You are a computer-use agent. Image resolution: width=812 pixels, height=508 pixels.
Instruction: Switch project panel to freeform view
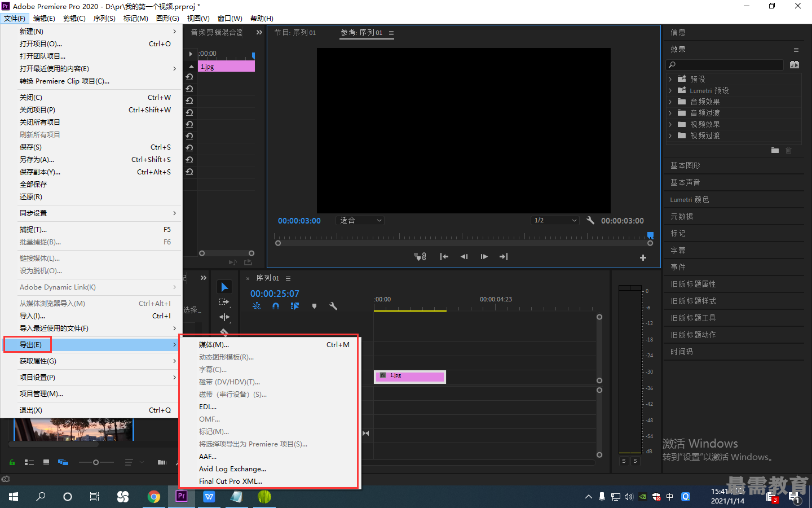[x=63, y=462]
